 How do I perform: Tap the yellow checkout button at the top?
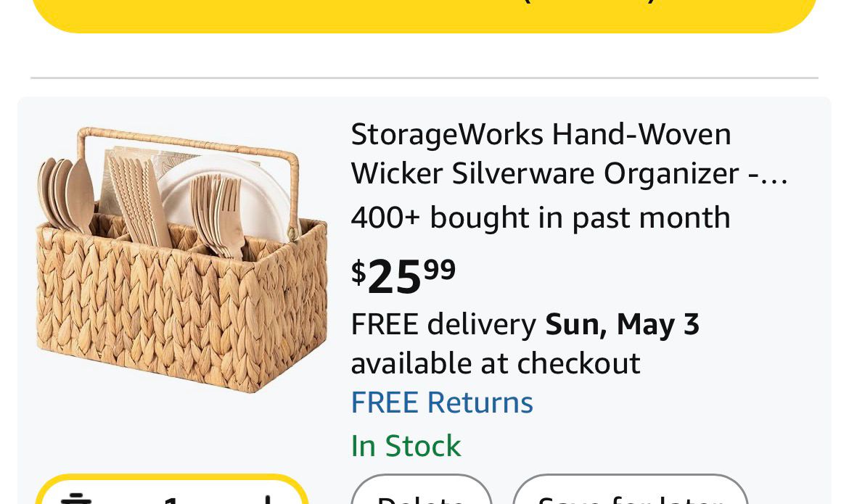tap(424, 13)
